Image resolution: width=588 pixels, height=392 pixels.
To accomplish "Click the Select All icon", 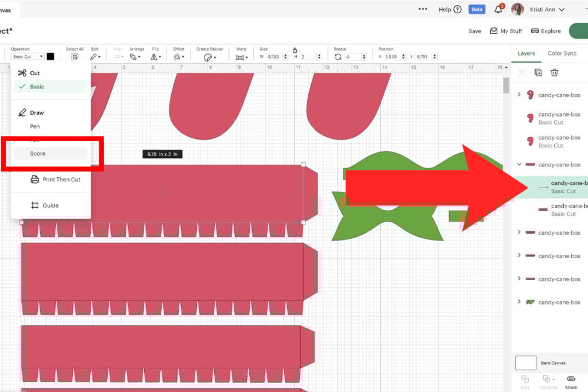I will click(x=75, y=57).
